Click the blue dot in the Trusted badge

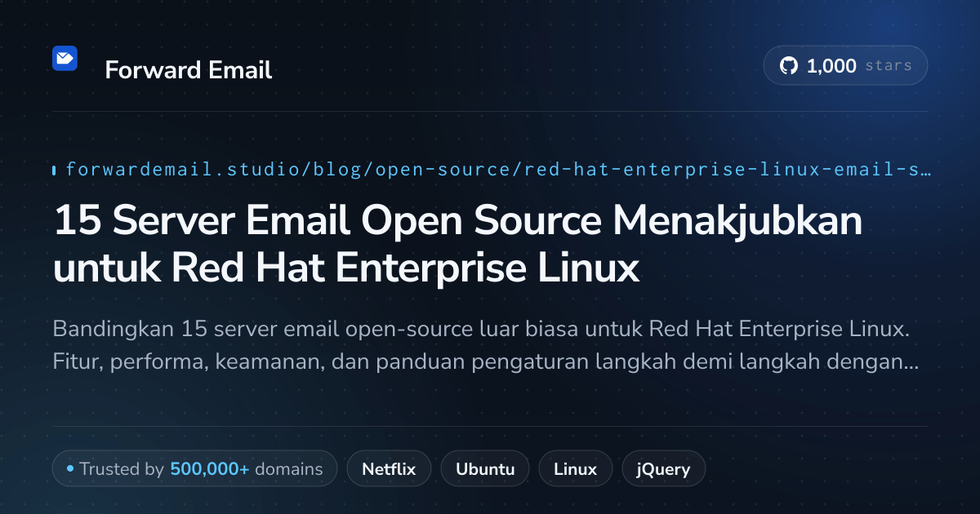click(70, 469)
